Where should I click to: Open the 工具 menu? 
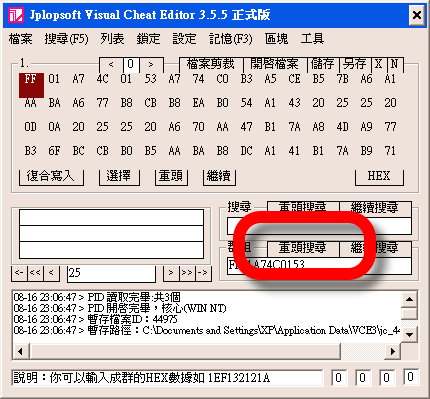pyautogui.click(x=312, y=39)
